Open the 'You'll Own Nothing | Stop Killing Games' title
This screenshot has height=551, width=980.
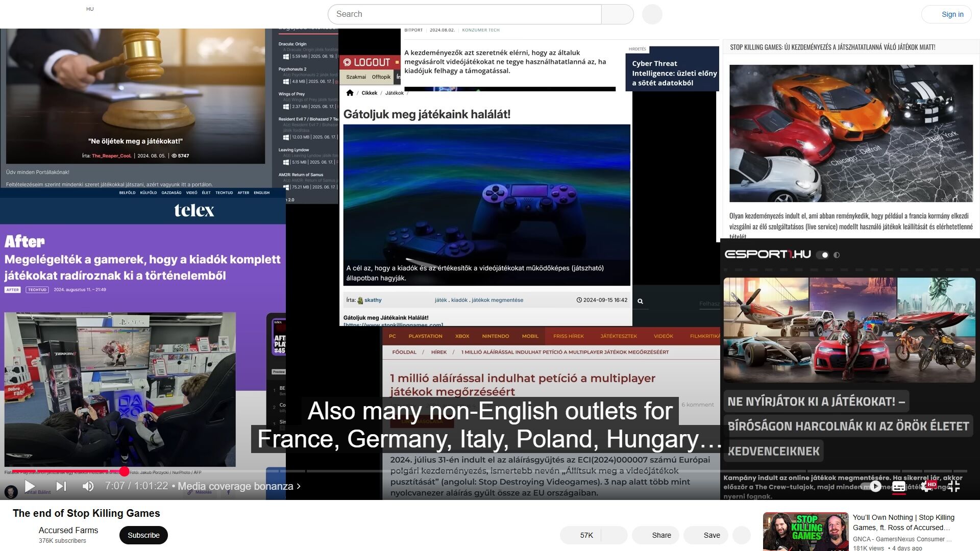[903, 522]
